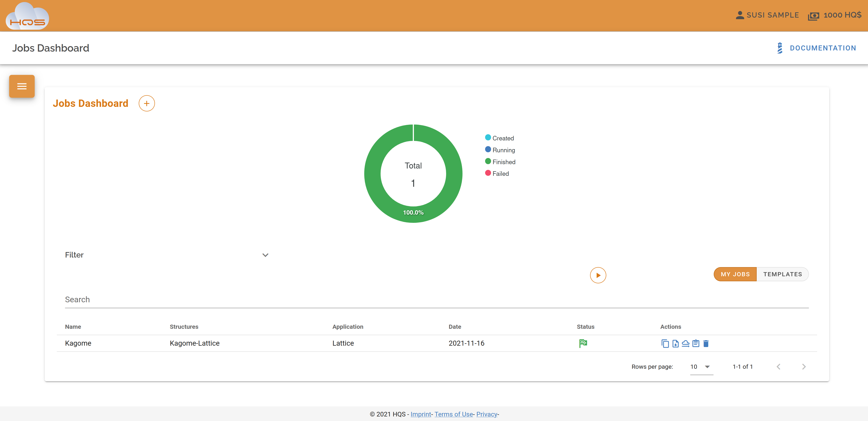Create a new job with the plus button

146,103
